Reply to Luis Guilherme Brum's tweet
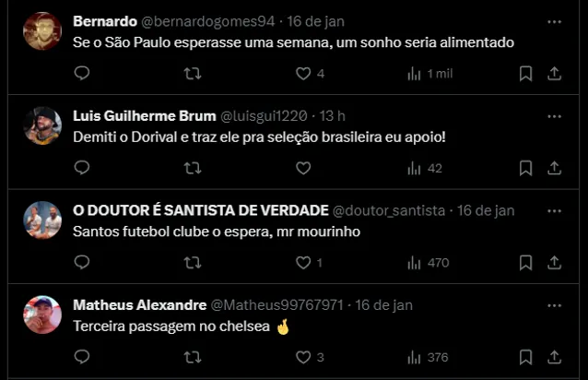This screenshot has height=380, width=588. pos(82,169)
